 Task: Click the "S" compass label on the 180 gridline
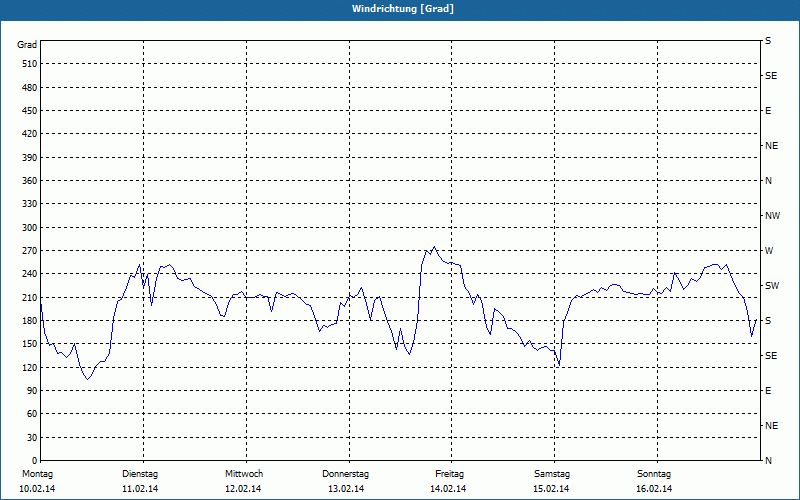(768, 320)
